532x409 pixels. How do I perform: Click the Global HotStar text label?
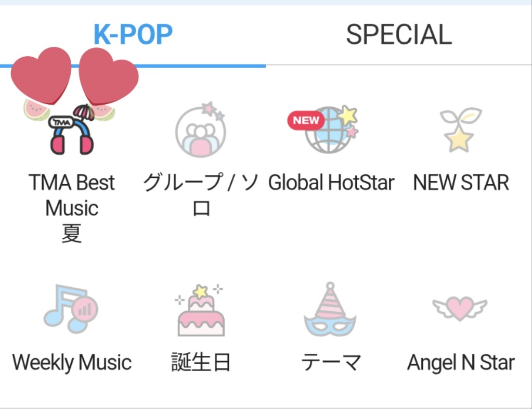[x=331, y=183]
